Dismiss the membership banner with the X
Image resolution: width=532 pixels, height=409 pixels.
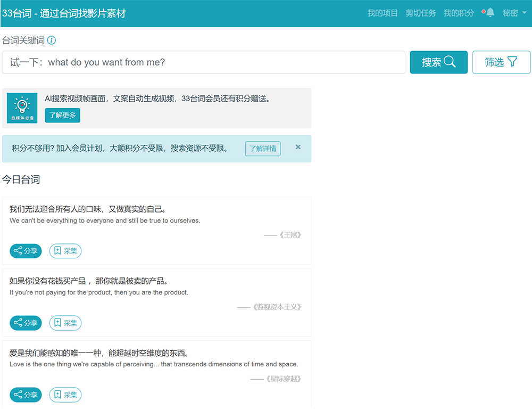(x=298, y=147)
